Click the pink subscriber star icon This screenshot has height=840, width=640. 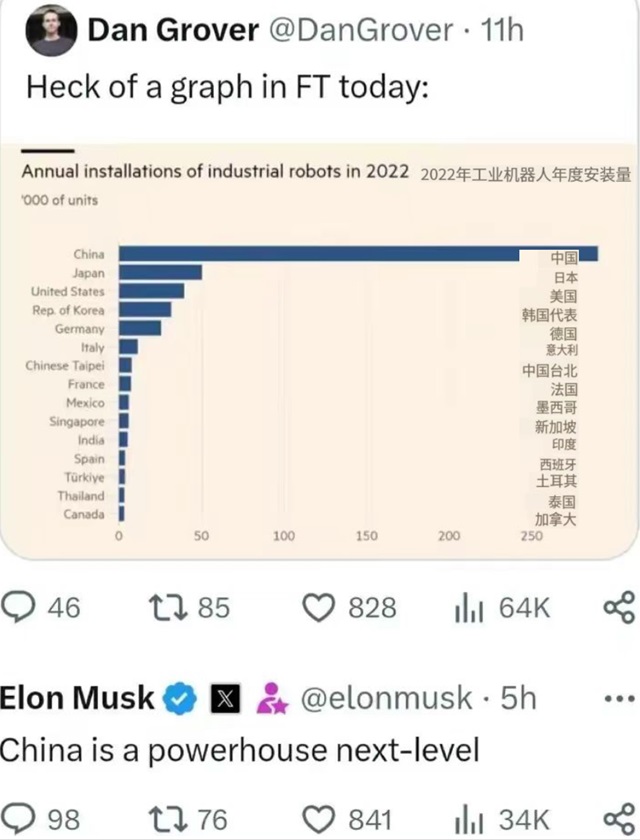coord(272,699)
